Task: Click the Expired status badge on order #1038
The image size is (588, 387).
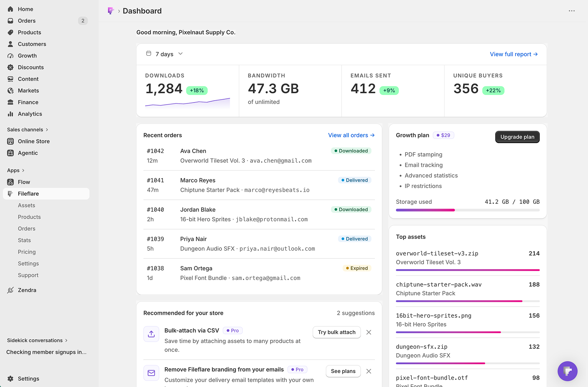Action: [357, 268]
